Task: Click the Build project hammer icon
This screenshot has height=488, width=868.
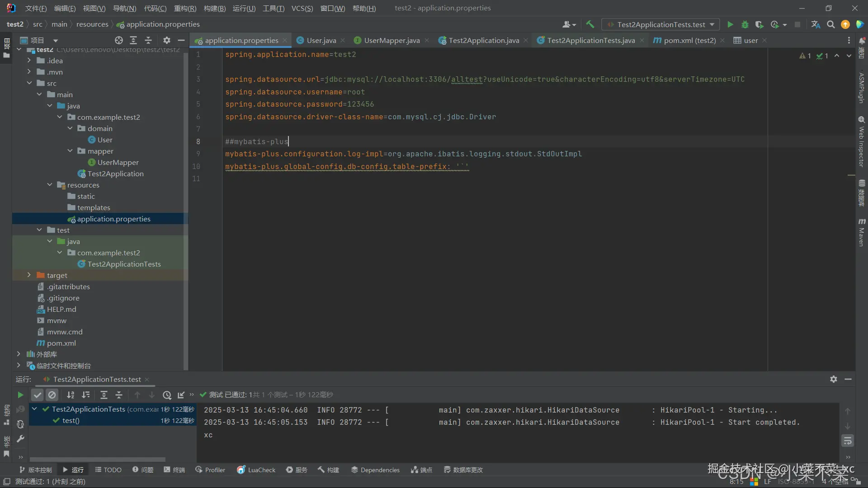Action: click(x=590, y=24)
